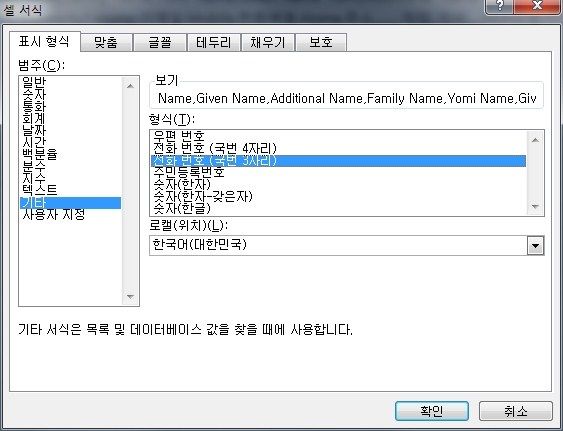Open the 글꼴 tab
Screen dimensions: 563x431
(160, 43)
